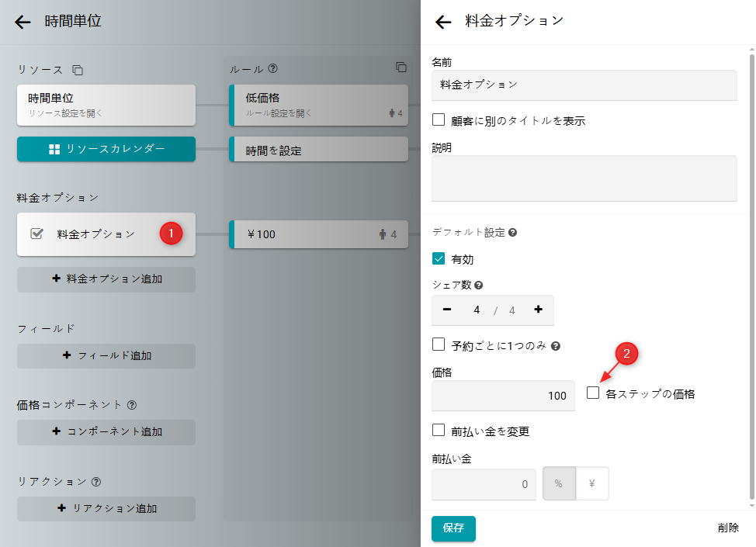Image resolution: width=756 pixels, height=547 pixels.
Task: Open リソースカレンダー button
Action: [x=106, y=149]
